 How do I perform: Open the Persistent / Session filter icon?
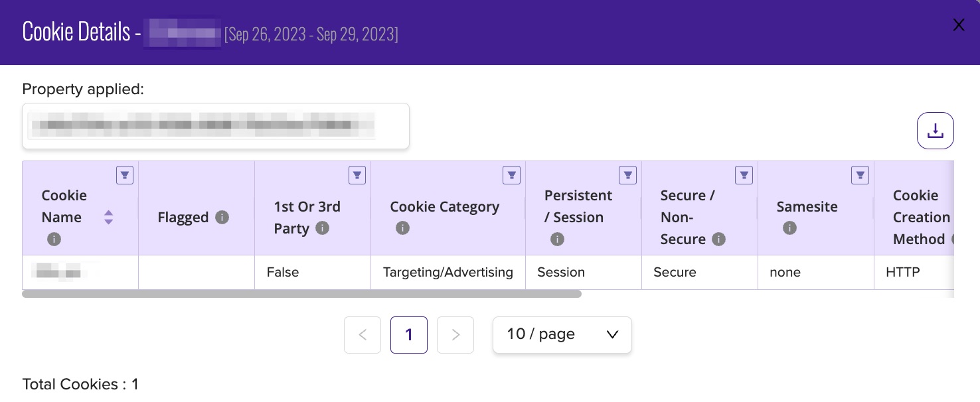point(627,175)
